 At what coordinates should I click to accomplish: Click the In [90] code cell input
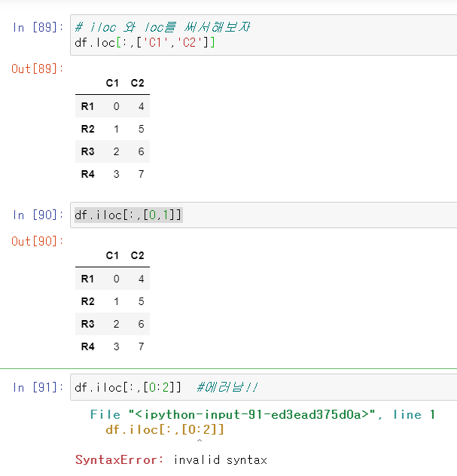coord(264,215)
